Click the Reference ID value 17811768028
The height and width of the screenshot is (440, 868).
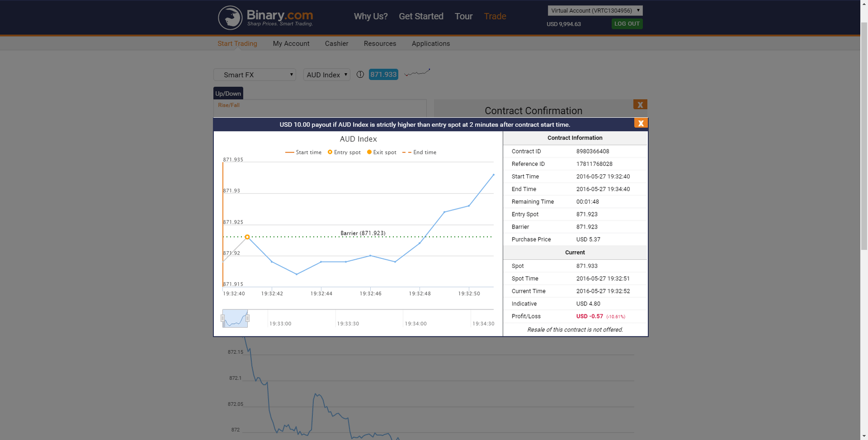click(x=594, y=164)
